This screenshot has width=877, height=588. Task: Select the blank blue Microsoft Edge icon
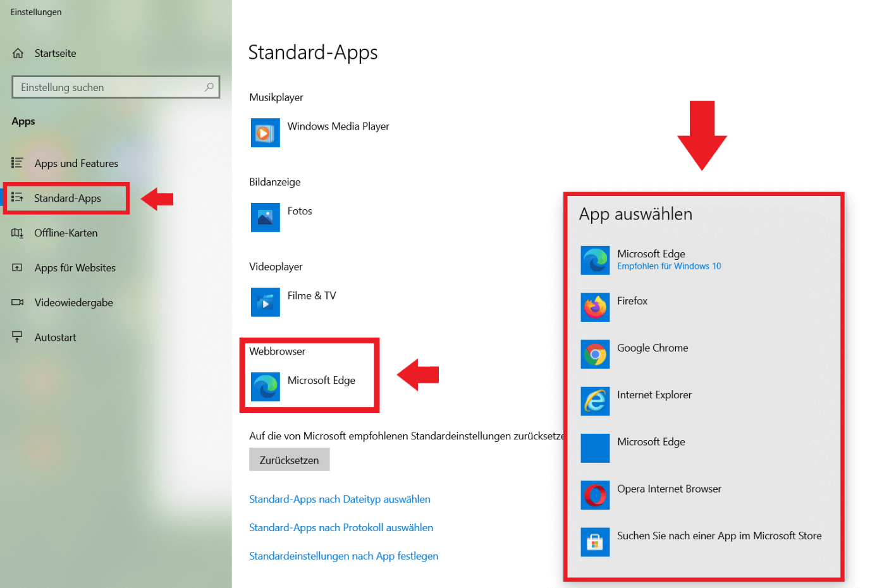click(x=595, y=448)
